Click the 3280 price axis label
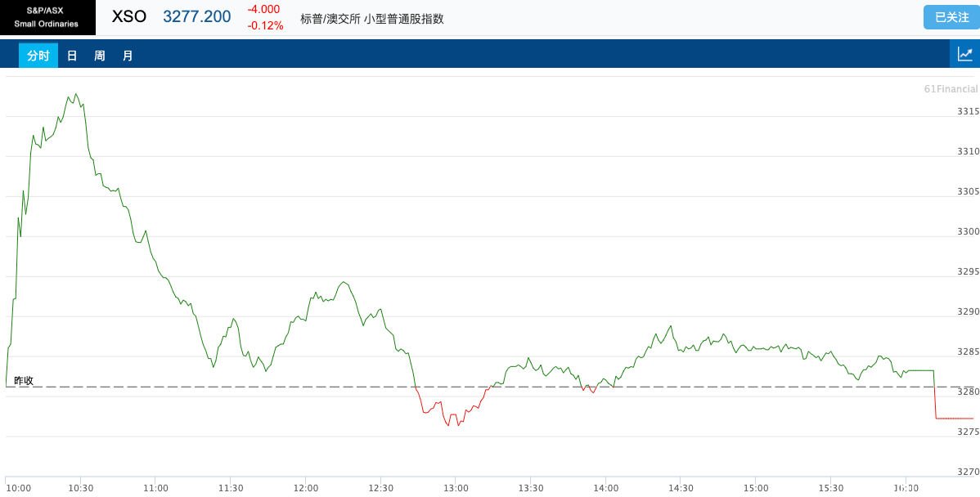The image size is (980, 497). [968, 392]
